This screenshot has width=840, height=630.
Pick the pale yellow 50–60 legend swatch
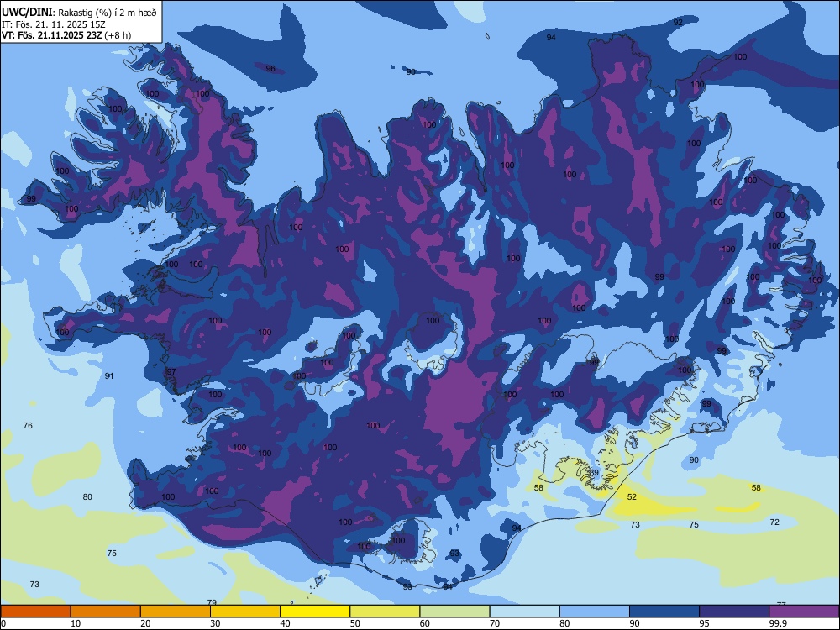tap(385, 612)
